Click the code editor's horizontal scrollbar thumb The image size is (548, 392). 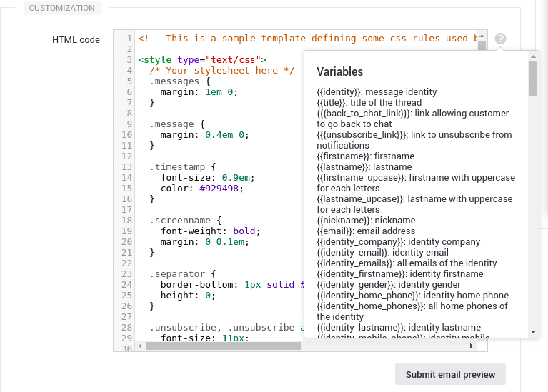pos(222,346)
